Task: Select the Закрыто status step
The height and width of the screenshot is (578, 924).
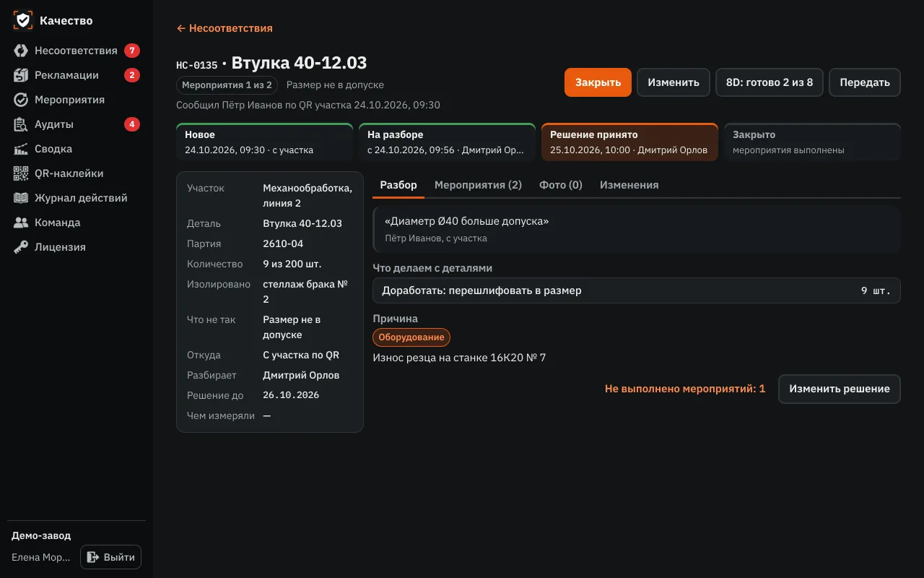Action: click(812, 142)
